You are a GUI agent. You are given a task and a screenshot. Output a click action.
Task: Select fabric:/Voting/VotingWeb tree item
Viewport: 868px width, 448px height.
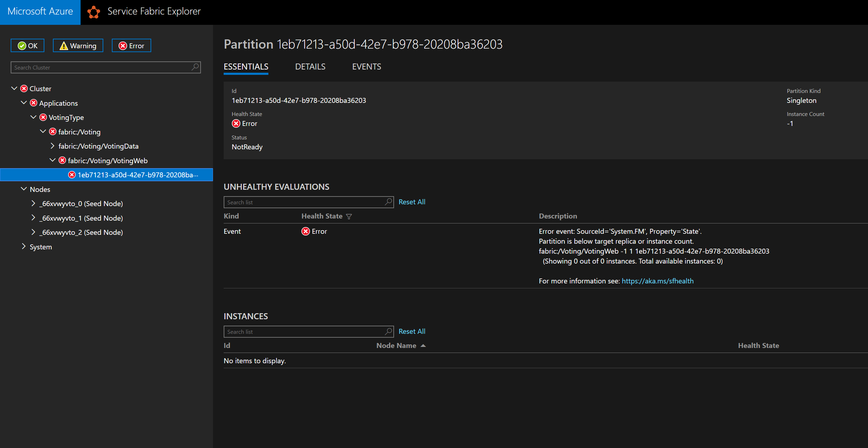point(108,161)
